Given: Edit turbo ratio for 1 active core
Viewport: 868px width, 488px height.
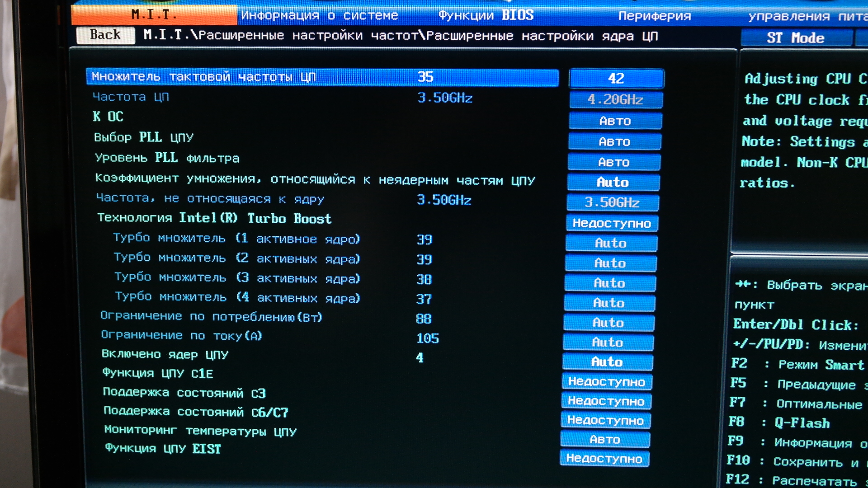Looking at the screenshot, I should point(611,244).
